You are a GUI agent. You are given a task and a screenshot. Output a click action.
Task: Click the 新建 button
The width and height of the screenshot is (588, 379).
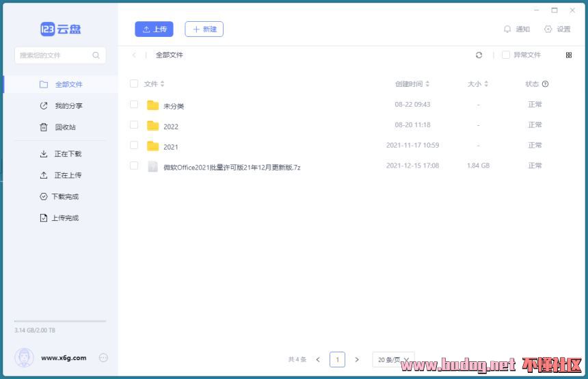point(204,29)
